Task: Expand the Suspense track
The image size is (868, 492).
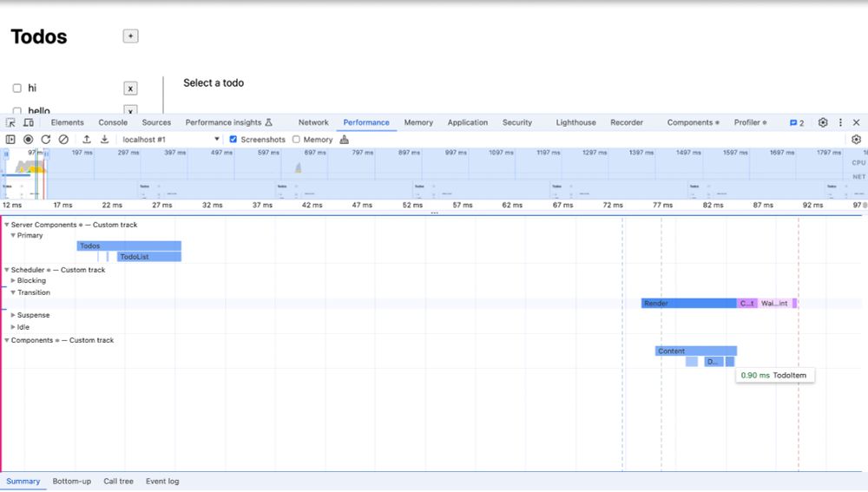Action: click(x=13, y=315)
